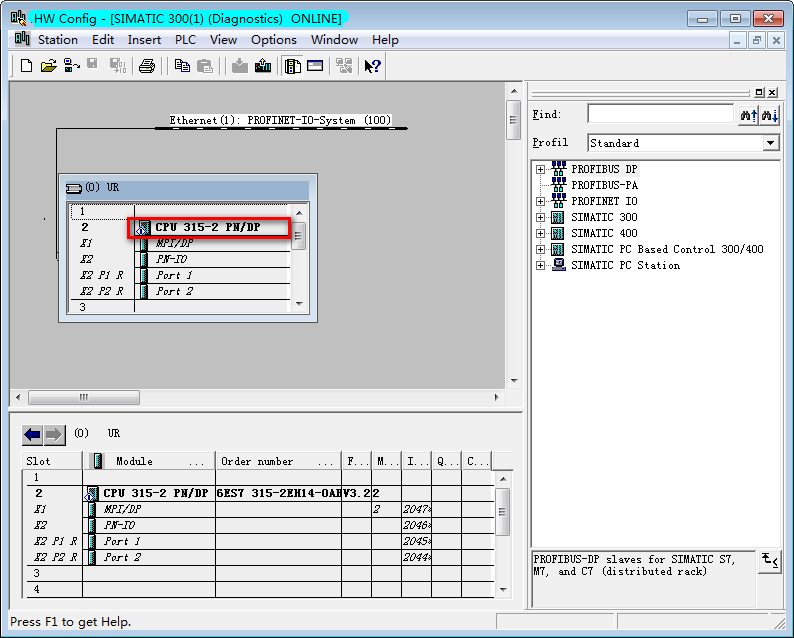Click the Open ONLINE station toolbar icon
This screenshot has width=794, height=638.
(x=72, y=66)
